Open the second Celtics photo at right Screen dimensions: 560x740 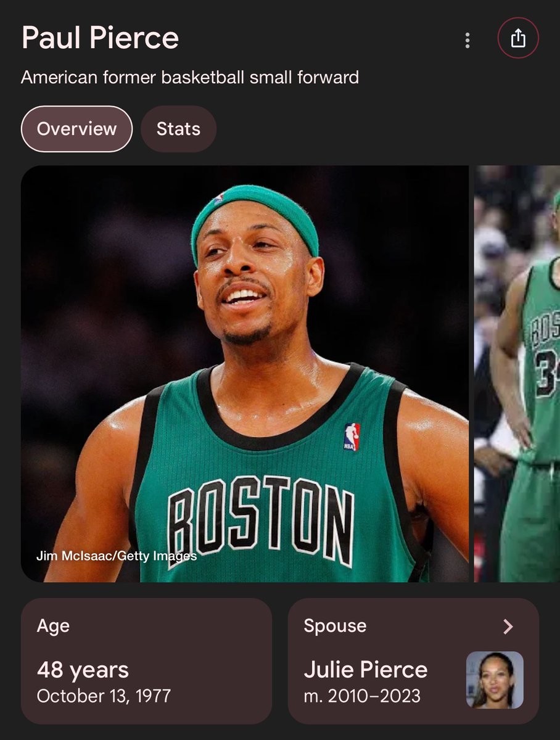(517, 374)
